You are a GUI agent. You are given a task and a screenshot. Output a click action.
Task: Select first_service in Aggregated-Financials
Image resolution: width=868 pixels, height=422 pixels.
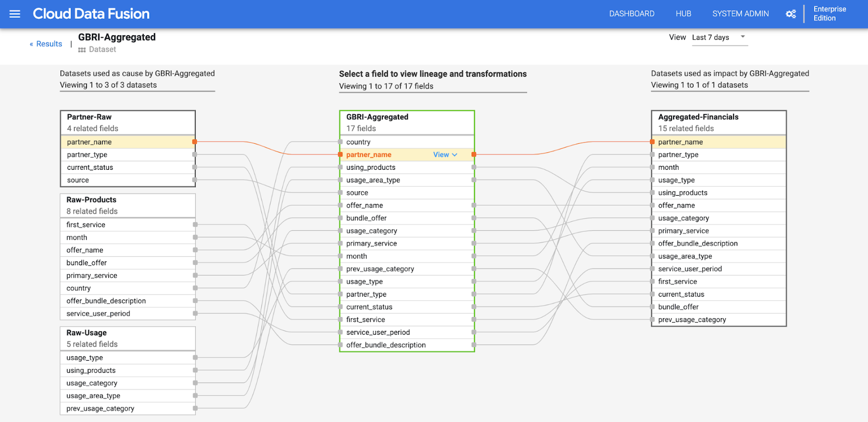coord(719,282)
